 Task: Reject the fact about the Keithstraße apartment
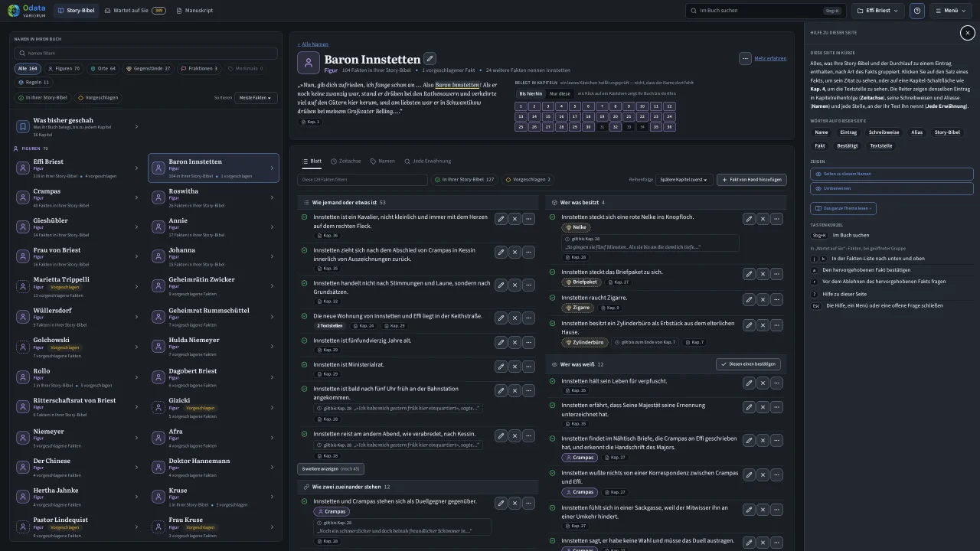(x=514, y=318)
